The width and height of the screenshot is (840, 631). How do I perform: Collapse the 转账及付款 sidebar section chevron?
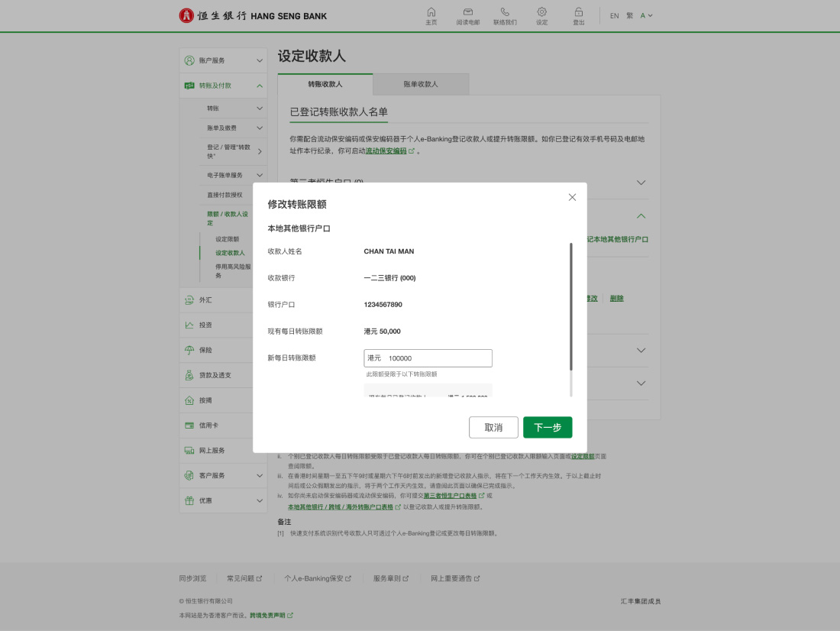pyautogui.click(x=260, y=86)
